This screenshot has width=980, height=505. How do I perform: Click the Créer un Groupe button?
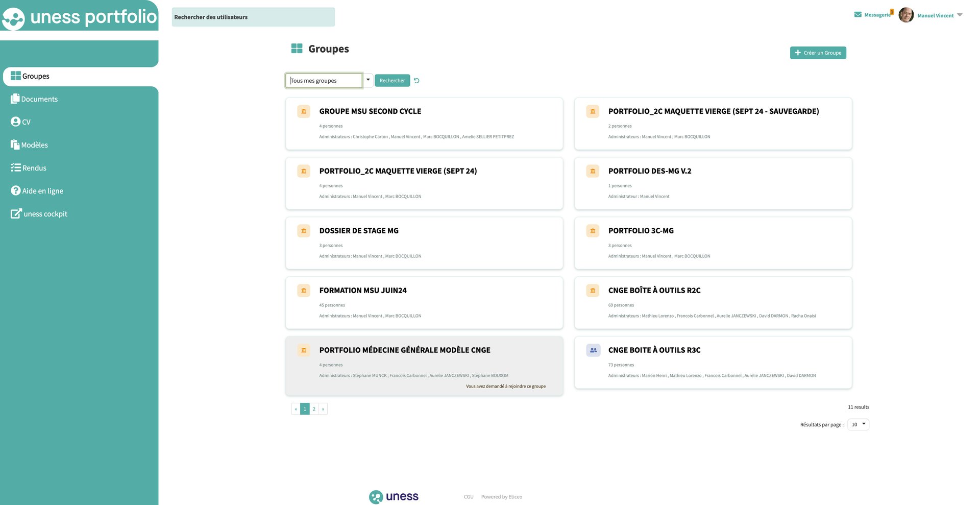click(818, 53)
